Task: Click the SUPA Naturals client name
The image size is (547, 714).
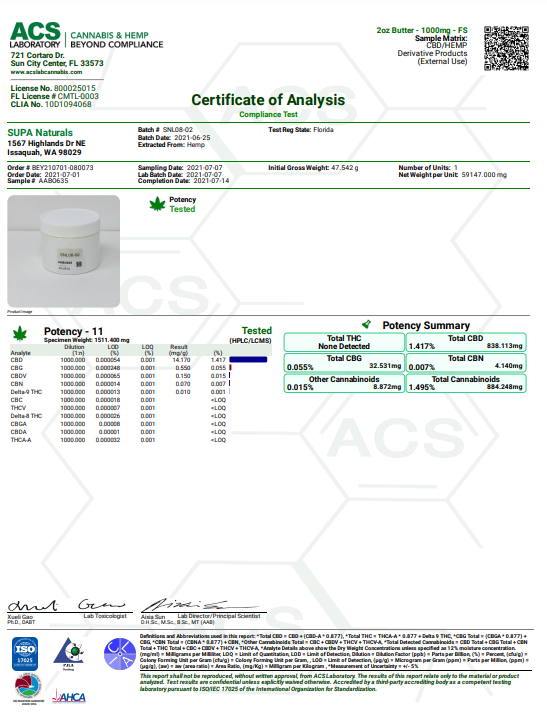Action: 40,133
